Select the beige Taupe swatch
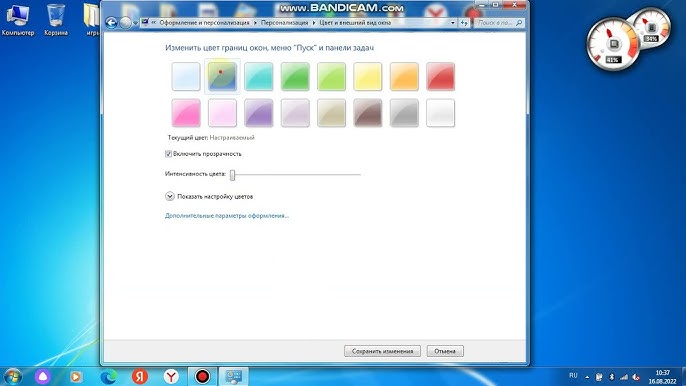Image resolution: width=686 pixels, height=386 pixels. pos(331,113)
